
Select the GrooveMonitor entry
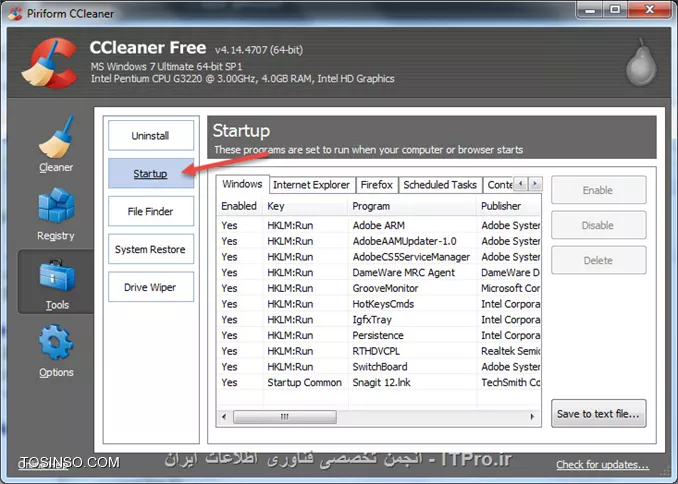point(379,288)
